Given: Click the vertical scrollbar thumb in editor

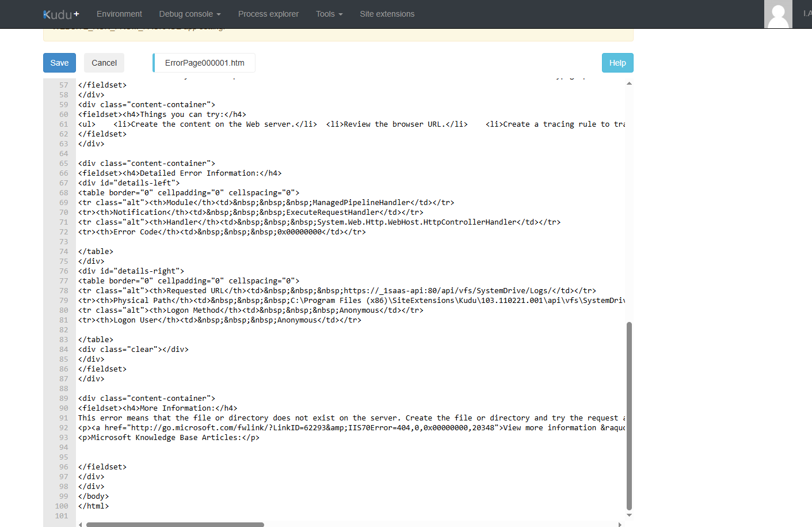Looking at the screenshot, I should click(629, 415).
